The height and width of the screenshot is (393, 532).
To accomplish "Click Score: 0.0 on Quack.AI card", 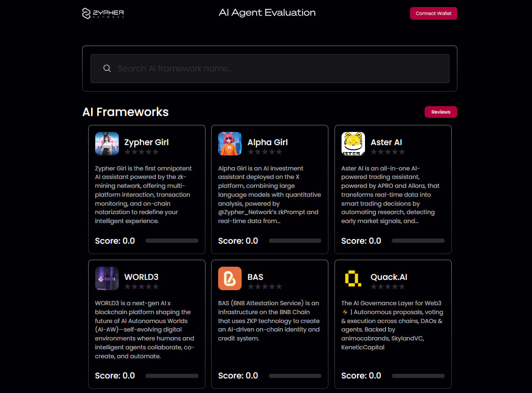I will point(361,376).
